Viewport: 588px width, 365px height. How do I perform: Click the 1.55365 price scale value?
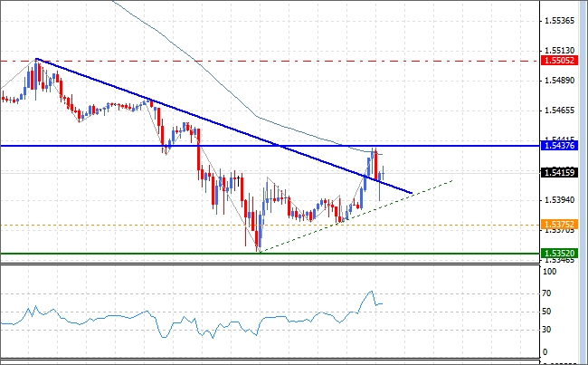559,21
